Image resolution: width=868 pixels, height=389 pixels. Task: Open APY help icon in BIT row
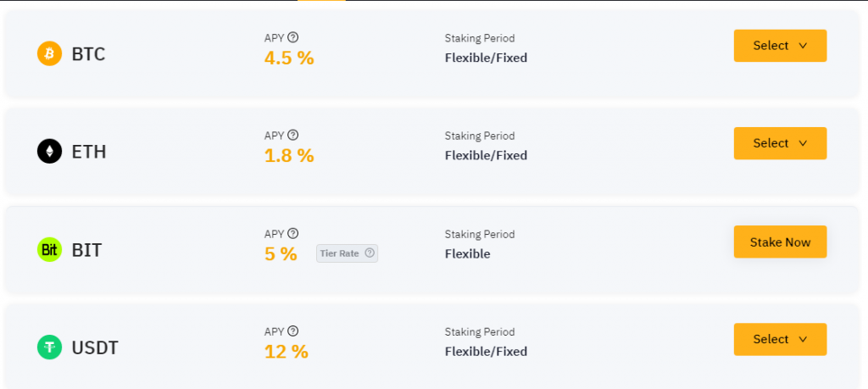click(x=293, y=234)
